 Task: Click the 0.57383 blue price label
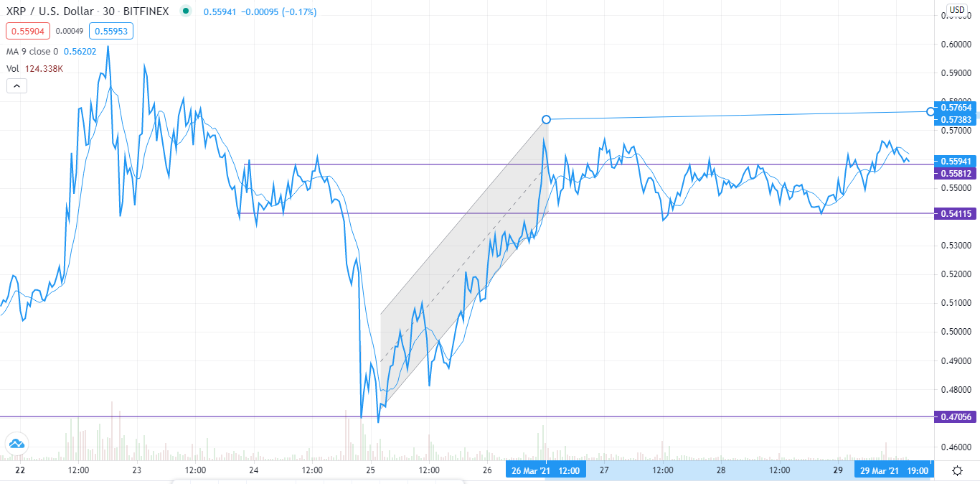956,119
